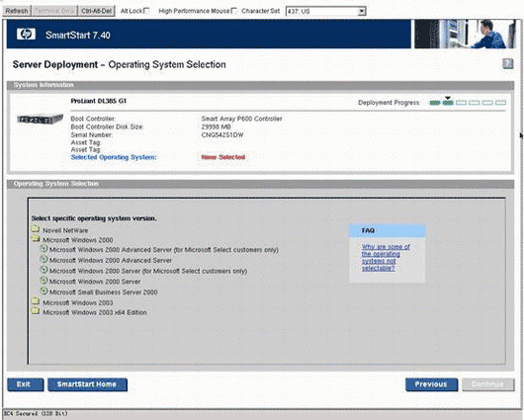
Task: Click the Windows 2003 x64 Edition folder icon
Action: coord(35,310)
